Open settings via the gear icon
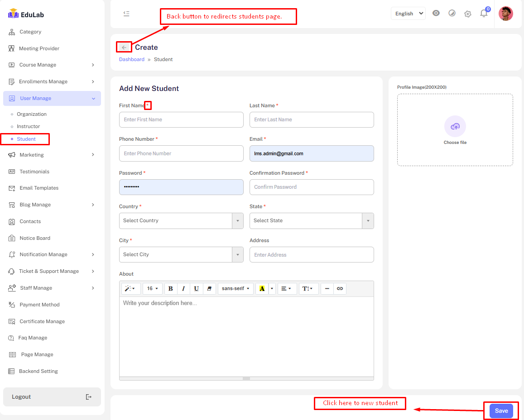Image resolution: width=524 pixels, height=420 pixels. click(x=468, y=14)
